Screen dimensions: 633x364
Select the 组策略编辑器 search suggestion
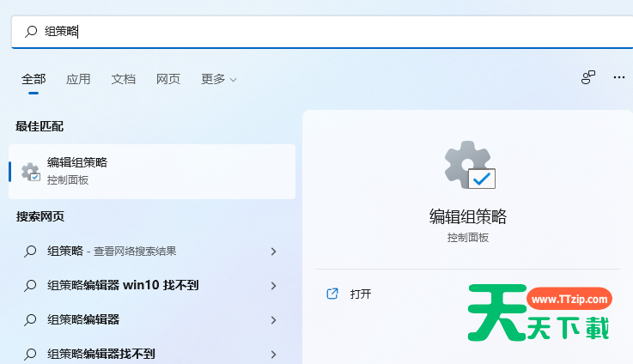(83, 319)
